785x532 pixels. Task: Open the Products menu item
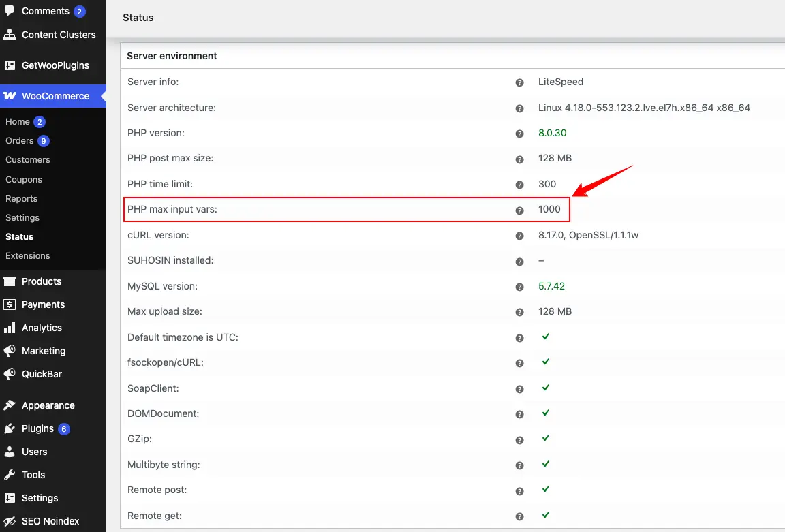point(53,281)
